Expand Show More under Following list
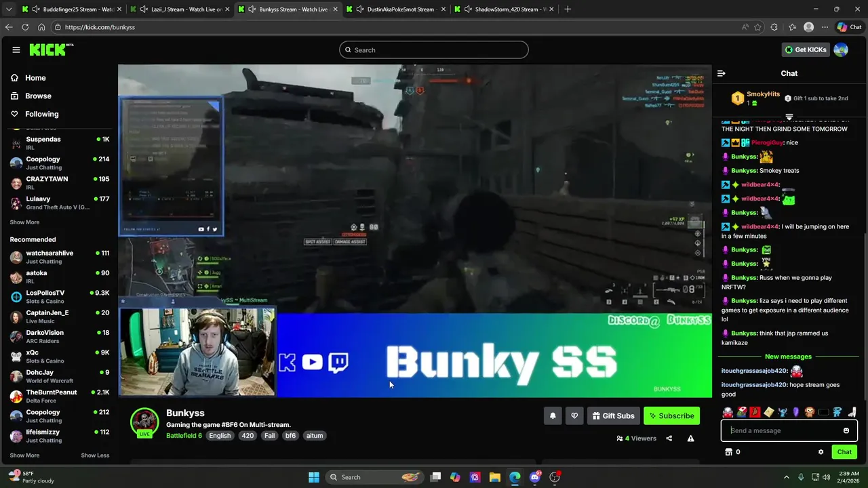 click(x=24, y=222)
